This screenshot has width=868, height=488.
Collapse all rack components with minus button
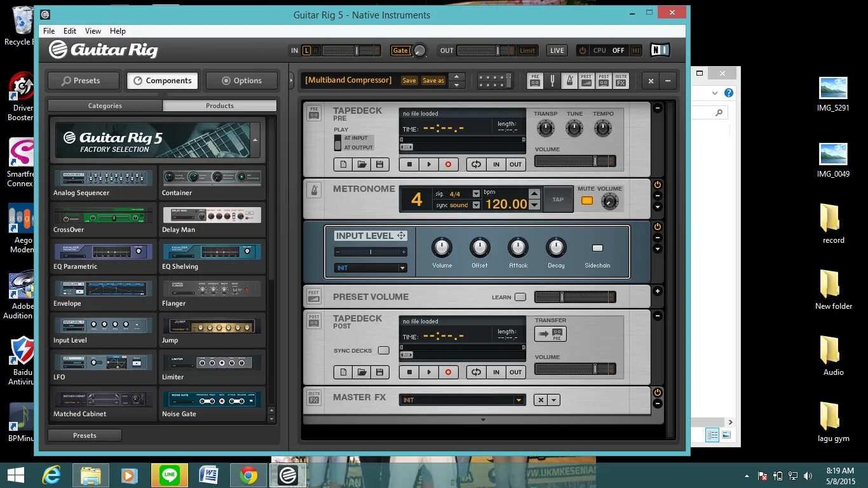[668, 81]
